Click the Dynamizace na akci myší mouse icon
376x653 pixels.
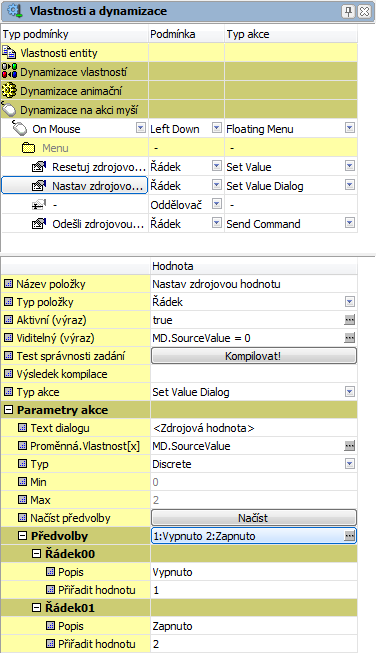pyautogui.click(x=9, y=110)
